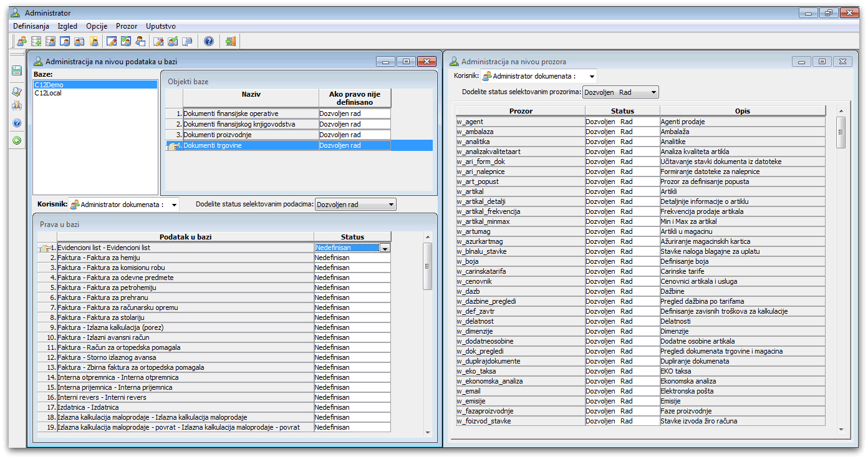Click the exit door icon in toolbar
The width and height of the screenshot is (868, 459).
(x=231, y=42)
